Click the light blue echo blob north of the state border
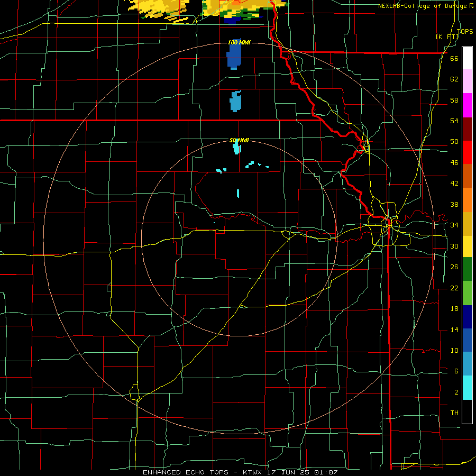The width and height of the screenshot is (476, 476). point(235,101)
